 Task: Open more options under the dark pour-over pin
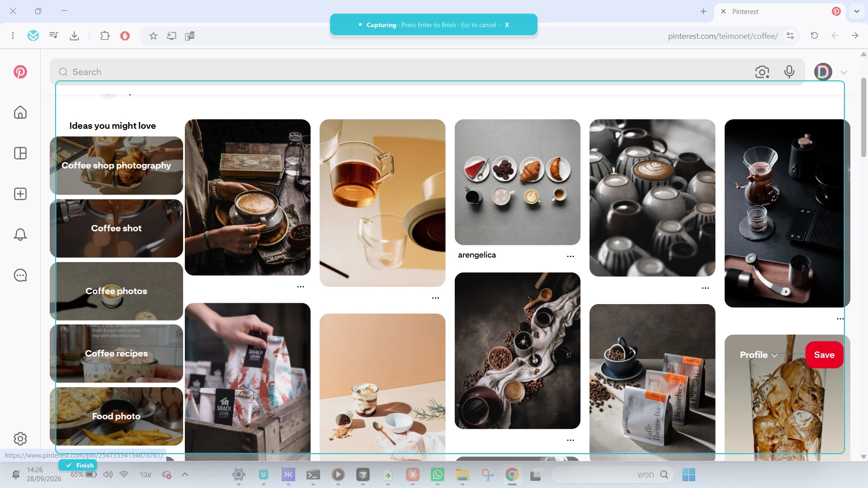tap(840, 319)
